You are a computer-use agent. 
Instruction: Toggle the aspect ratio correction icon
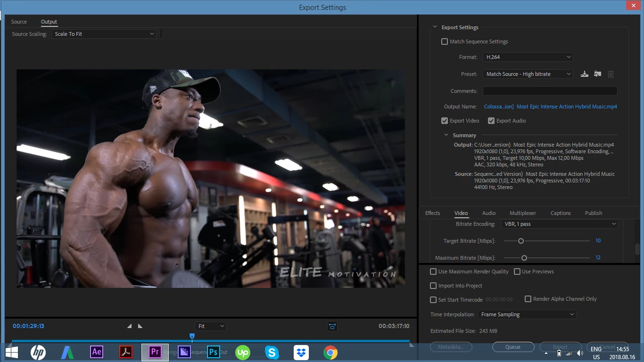coord(332,326)
